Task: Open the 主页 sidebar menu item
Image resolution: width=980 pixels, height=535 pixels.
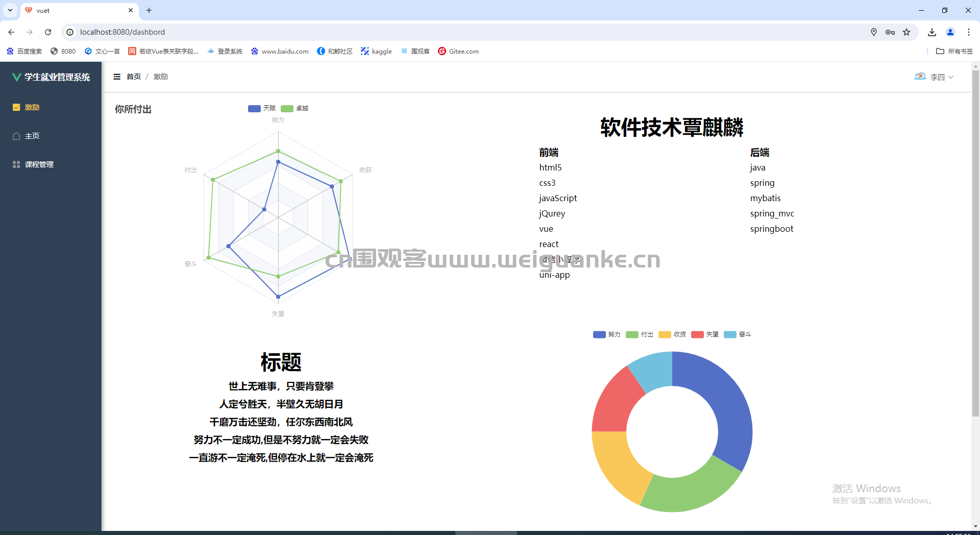Action: pyautogui.click(x=51, y=136)
